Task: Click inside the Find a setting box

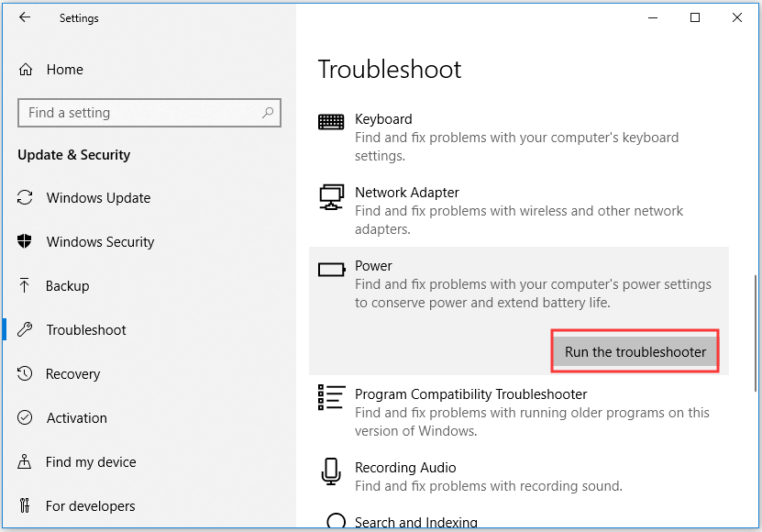Action: (x=149, y=113)
